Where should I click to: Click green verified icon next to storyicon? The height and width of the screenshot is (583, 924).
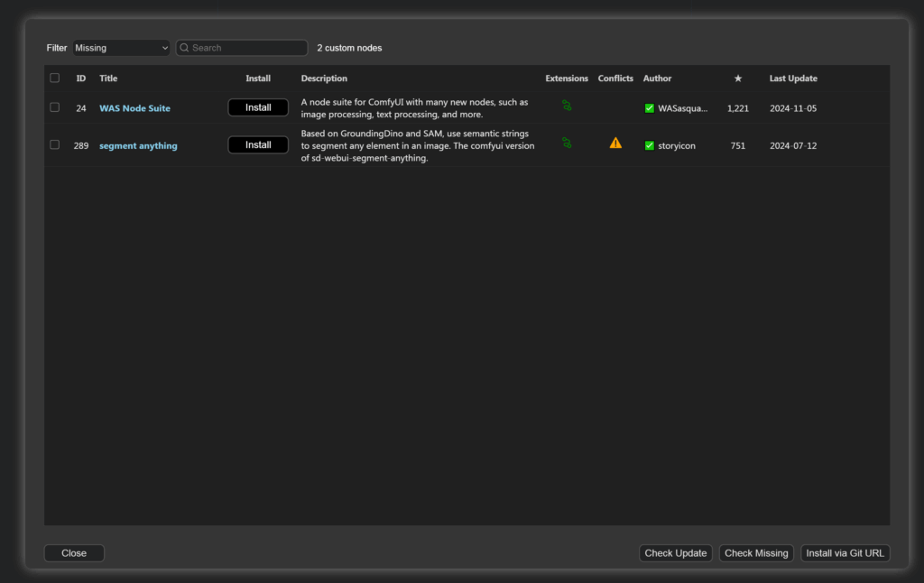coord(649,145)
